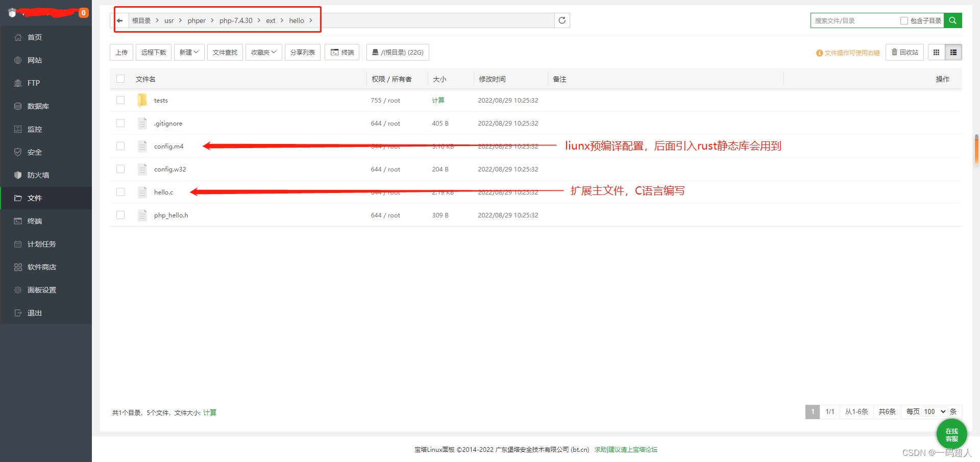Click the hello.c file icon
This screenshot has height=462, width=980.
[x=142, y=192]
